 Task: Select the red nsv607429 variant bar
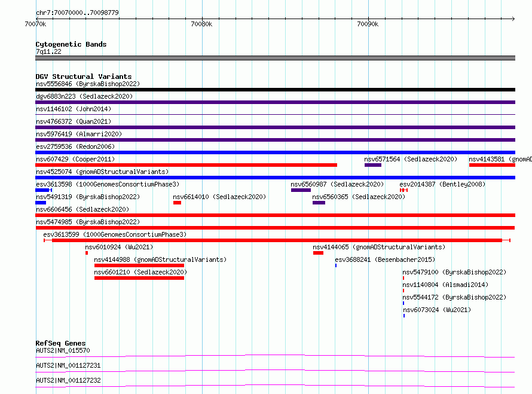click(x=186, y=165)
